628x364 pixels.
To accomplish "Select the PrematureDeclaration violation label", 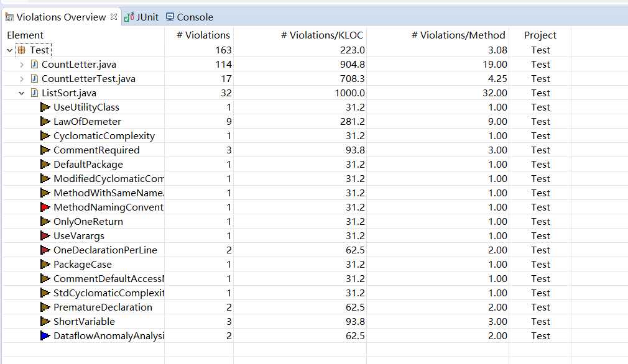I will click(x=103, y=307).
